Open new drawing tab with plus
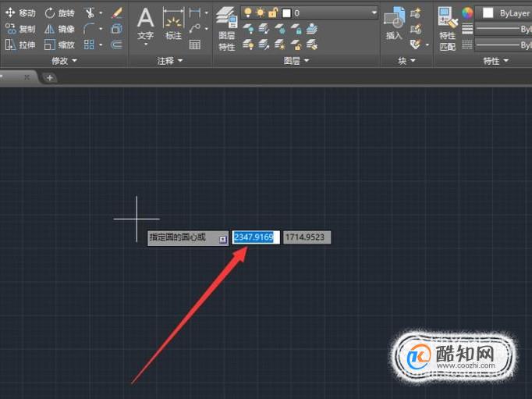The height and width of the screenshot is (399, 532). pyautogui.click(x=50, y=78)
